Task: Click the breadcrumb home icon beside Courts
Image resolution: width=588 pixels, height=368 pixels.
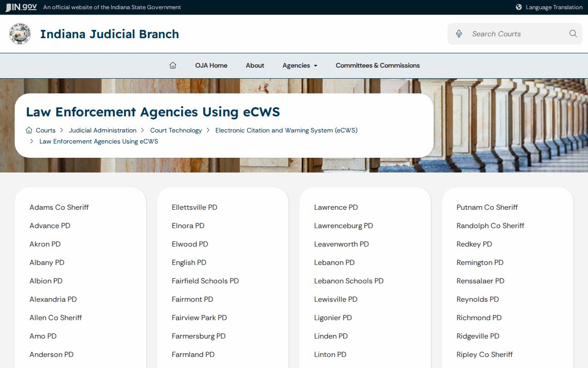Action: point(29,130)
